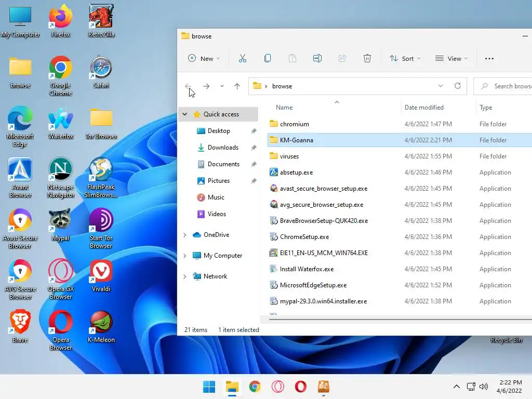The image size is (532, 399).
Task: Select the Opera Browser desktop icon
Action: [60, 330]
